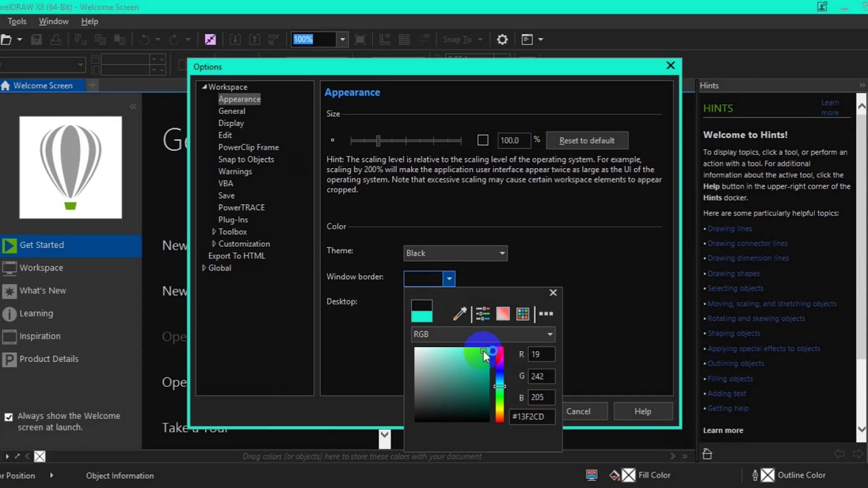Tick the checkbox beside the size slider
868x488 pixels.
click(x=483, y=140)
